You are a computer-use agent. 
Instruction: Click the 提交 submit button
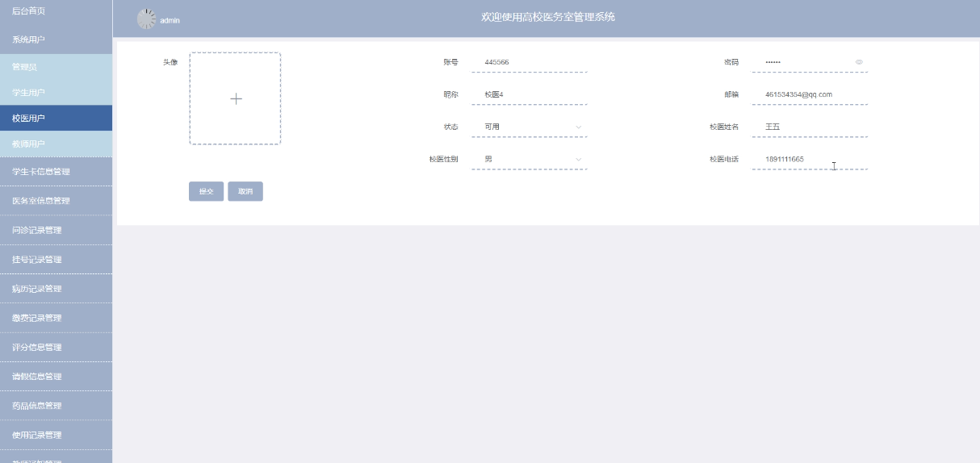click(x=206, y=191)
